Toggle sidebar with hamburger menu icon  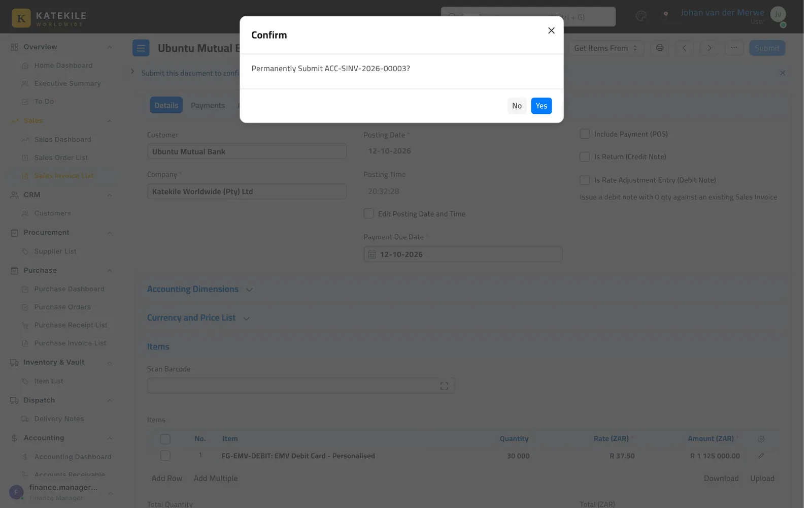pyautogui.click(x=141, y=48)
